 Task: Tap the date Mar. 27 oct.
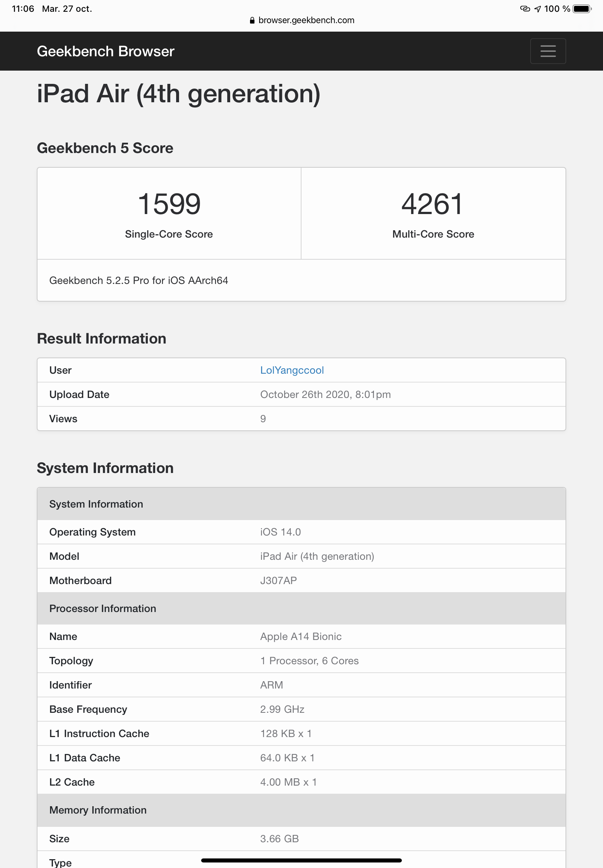67,9
